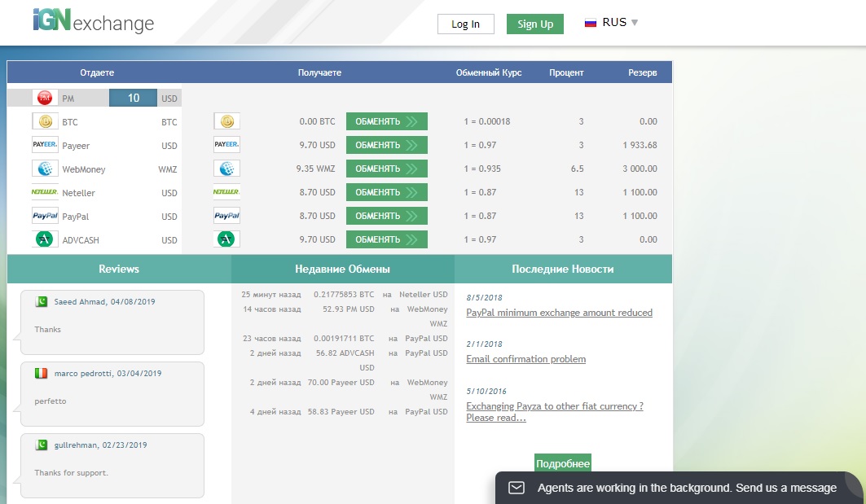
Task: Click the Log In button
Action: click(x=465, y=24)
